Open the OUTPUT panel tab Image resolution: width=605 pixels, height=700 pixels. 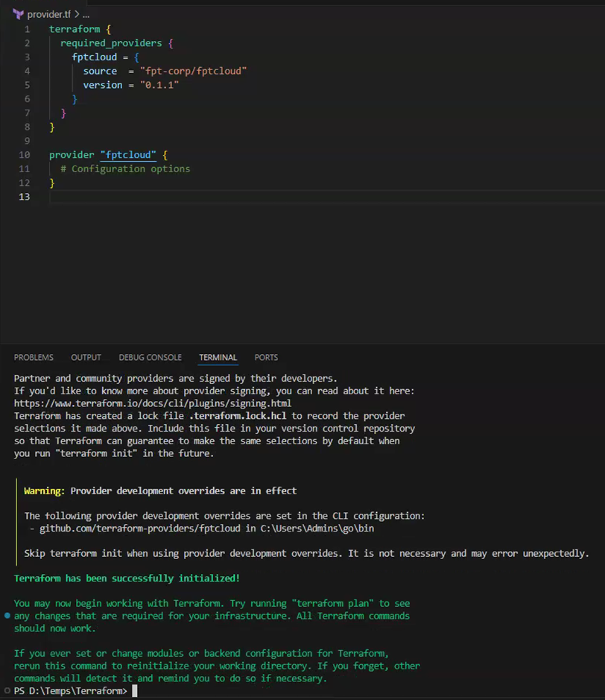86,358
